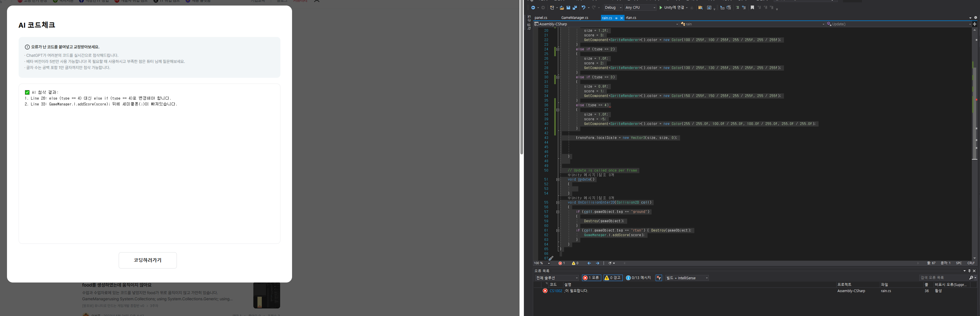Image resolution: width=980 pixels, height=316 pixels.
Task: Click the '줄: 67' line indicator
Action: [x=931, y=263]
